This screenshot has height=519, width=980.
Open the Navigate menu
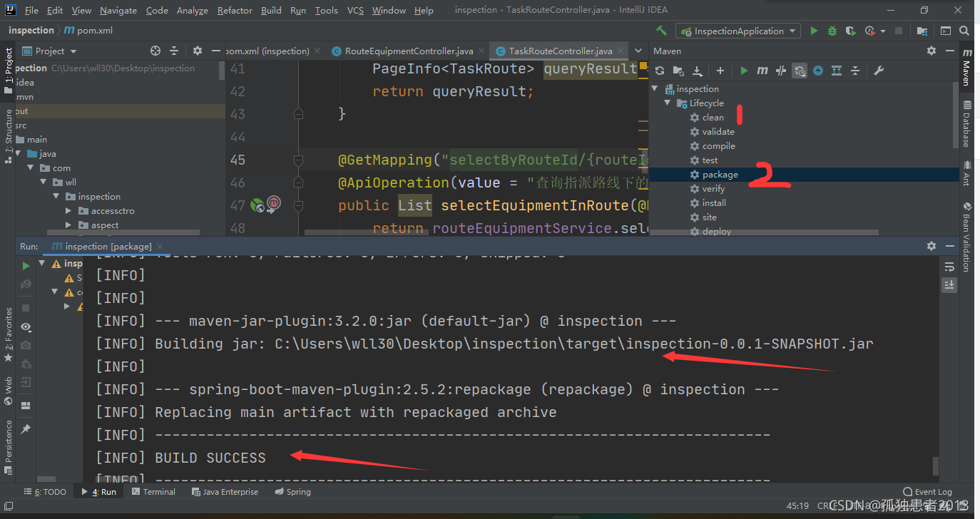pyautogui.click(x=118, y=10)
